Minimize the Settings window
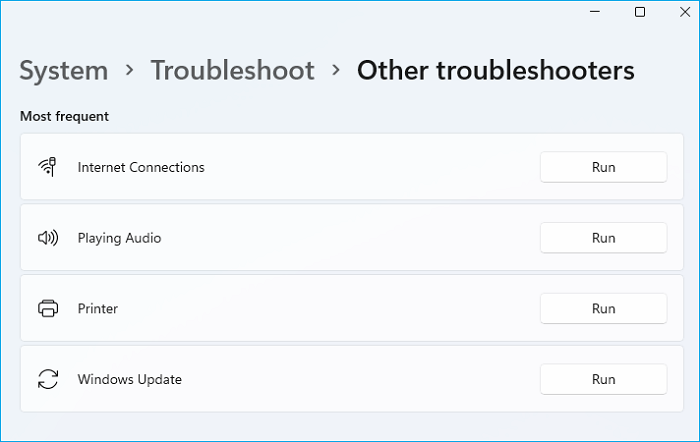Image resolution: width=700 pixels, height=442 pixels. pos(595,12)
